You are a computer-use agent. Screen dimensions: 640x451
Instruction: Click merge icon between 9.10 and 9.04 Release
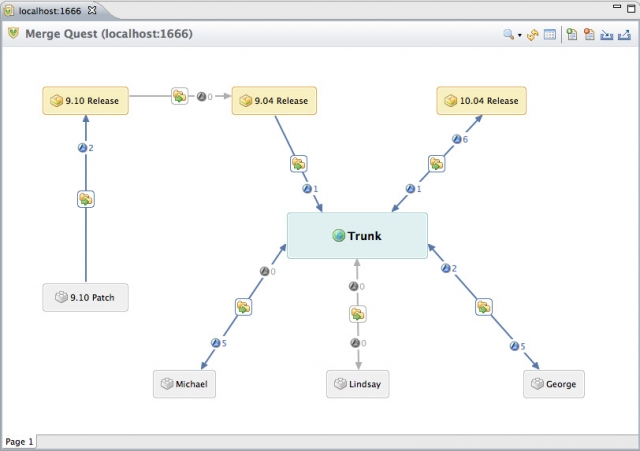(x=179, y=96)
